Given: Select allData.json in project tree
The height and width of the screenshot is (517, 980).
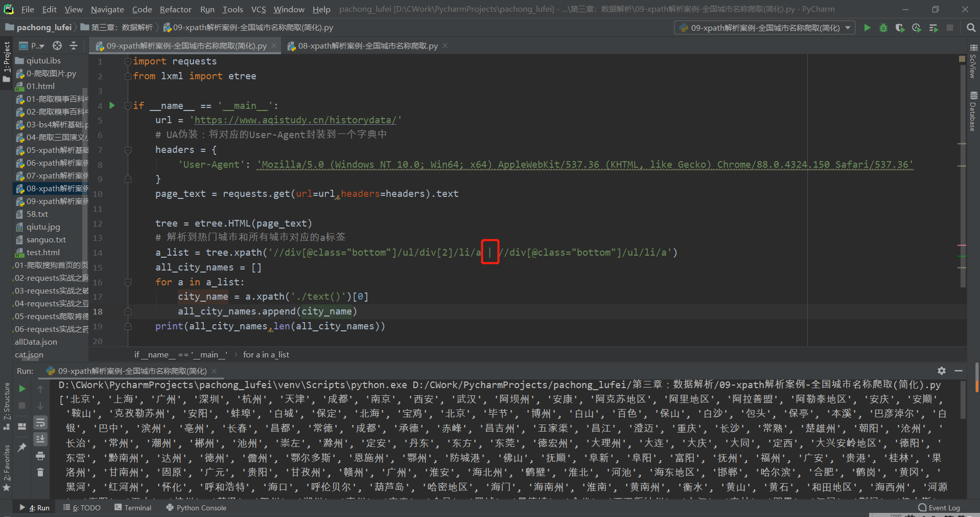Looking at the screenshot, I should [x=36, y=342].
